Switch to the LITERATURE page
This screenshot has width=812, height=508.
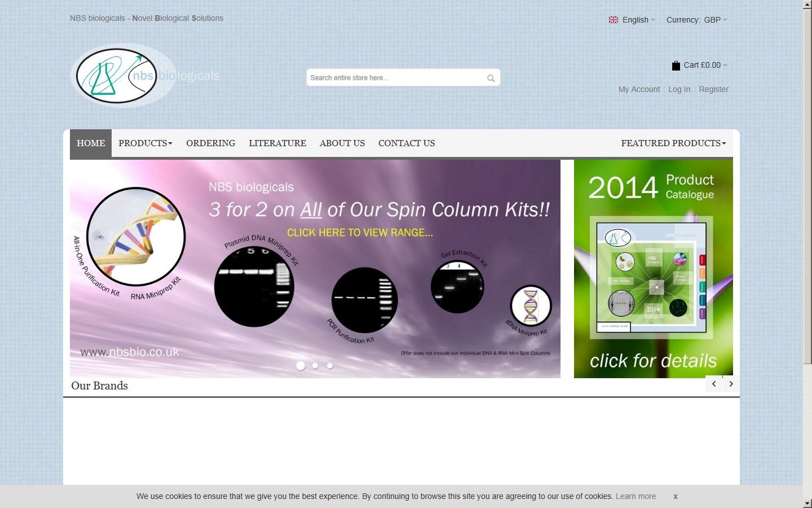point(277,143)
